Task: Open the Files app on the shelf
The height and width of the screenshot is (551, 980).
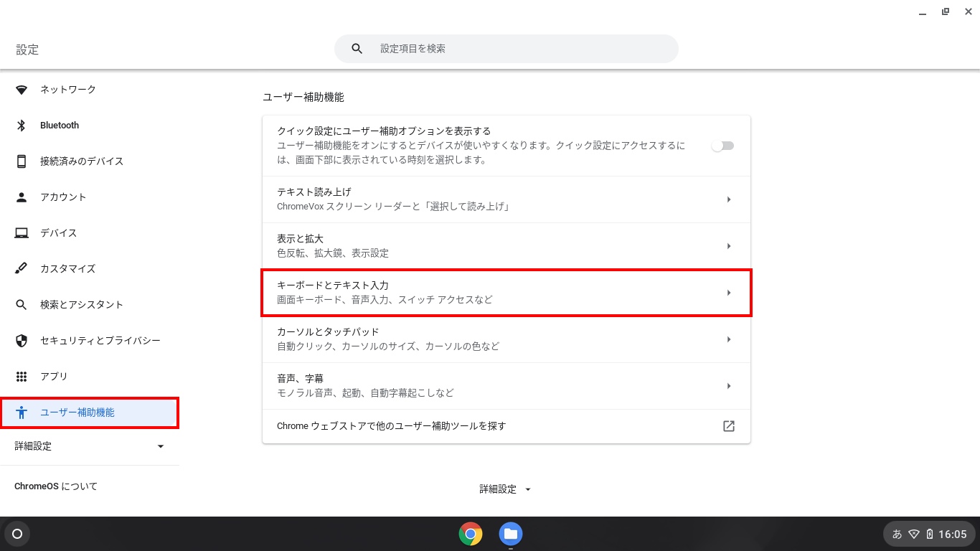Action: [x=510, y=534]
